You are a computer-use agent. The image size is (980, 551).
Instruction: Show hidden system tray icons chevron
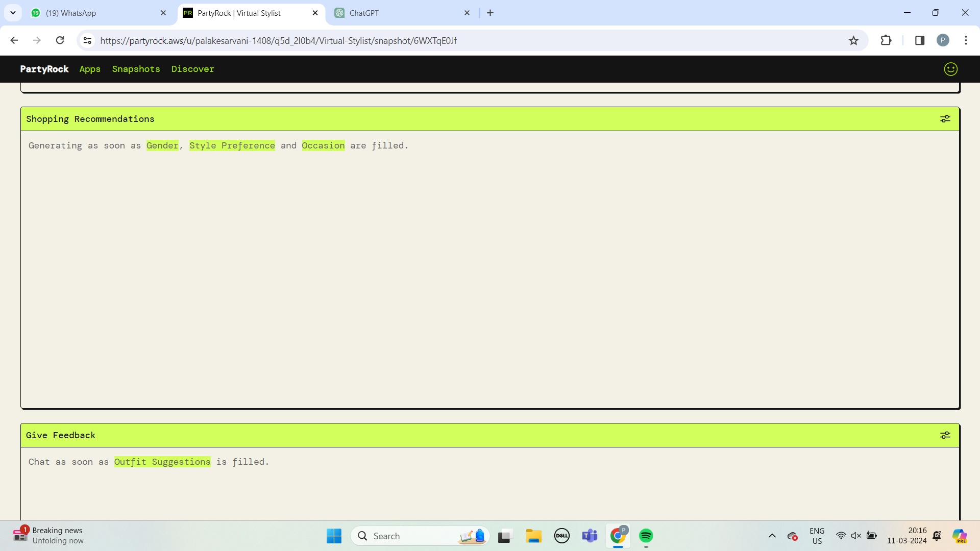[x=772, y=536]
